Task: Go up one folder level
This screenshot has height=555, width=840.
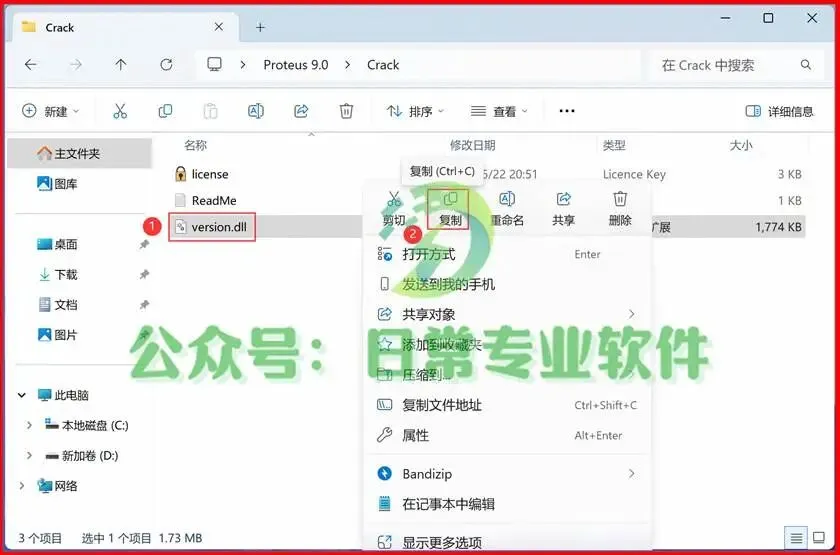Action: pyautogui.click(x=121, y=65)
